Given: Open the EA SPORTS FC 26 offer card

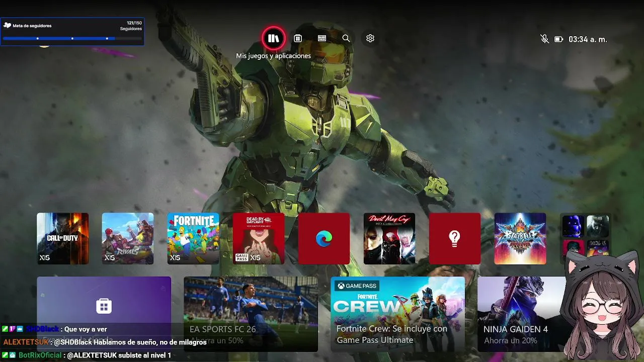Looking at the screenshot, I should (251, 314).
